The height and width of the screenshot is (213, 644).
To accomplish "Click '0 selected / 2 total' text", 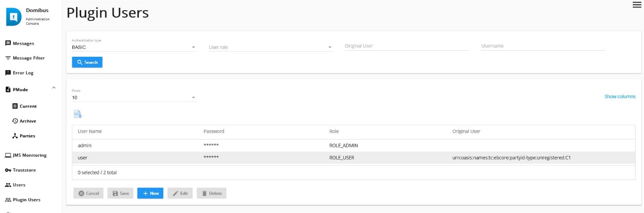I will tap(97, 172).
